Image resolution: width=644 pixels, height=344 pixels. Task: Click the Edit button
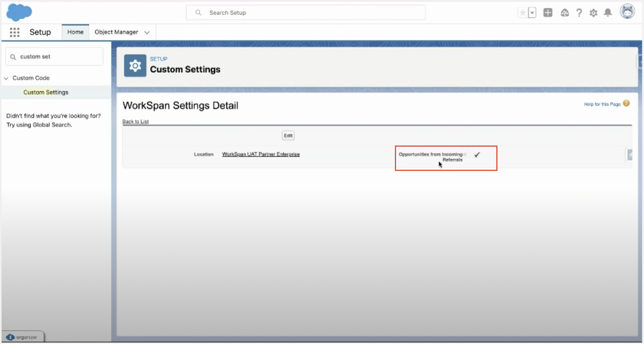(x=288, y=135)
